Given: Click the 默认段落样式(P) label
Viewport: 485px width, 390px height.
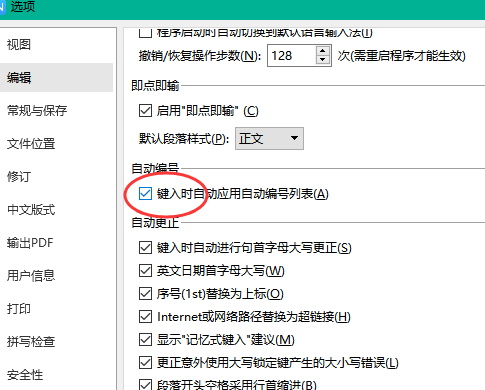Looking at the screenshot, I should pos(184,139).
